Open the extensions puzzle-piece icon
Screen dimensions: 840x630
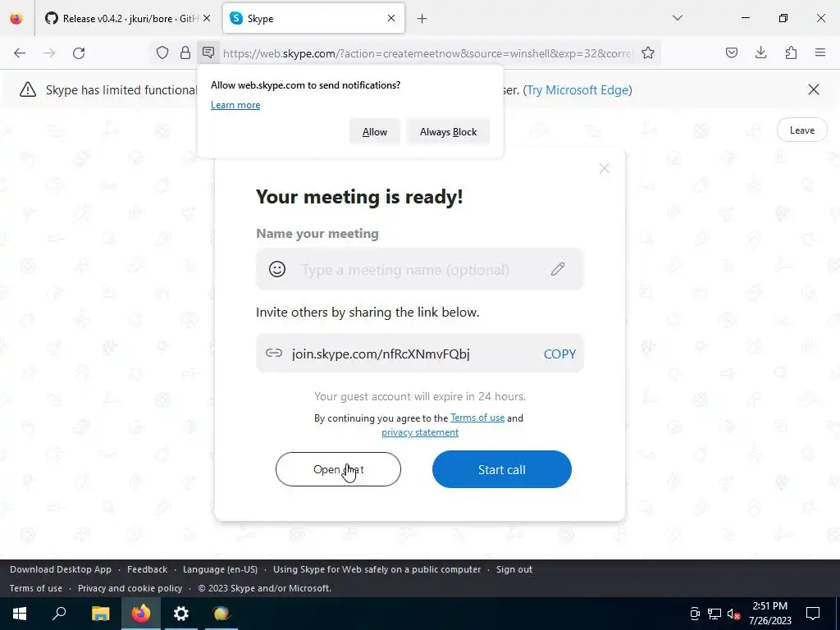791,52
